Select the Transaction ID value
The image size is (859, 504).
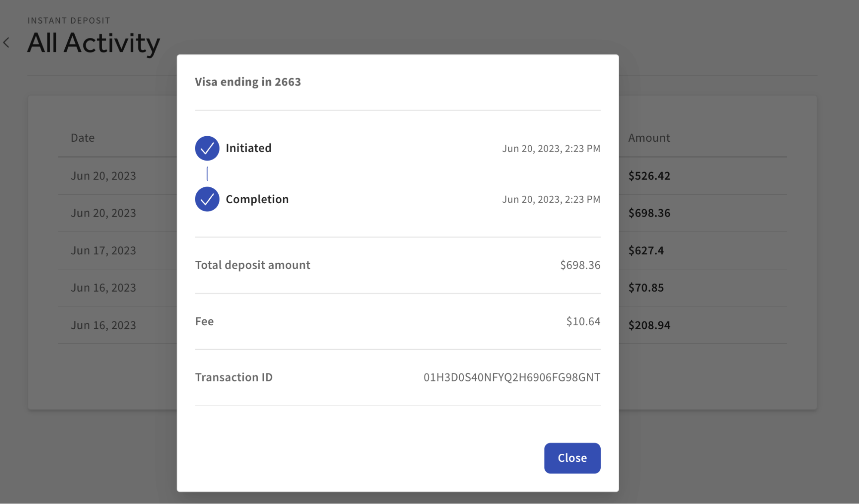point(511,377)
